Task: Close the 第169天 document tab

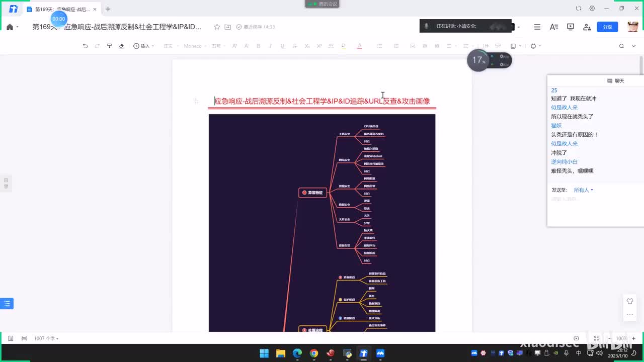Action: (x=95, y=9)
